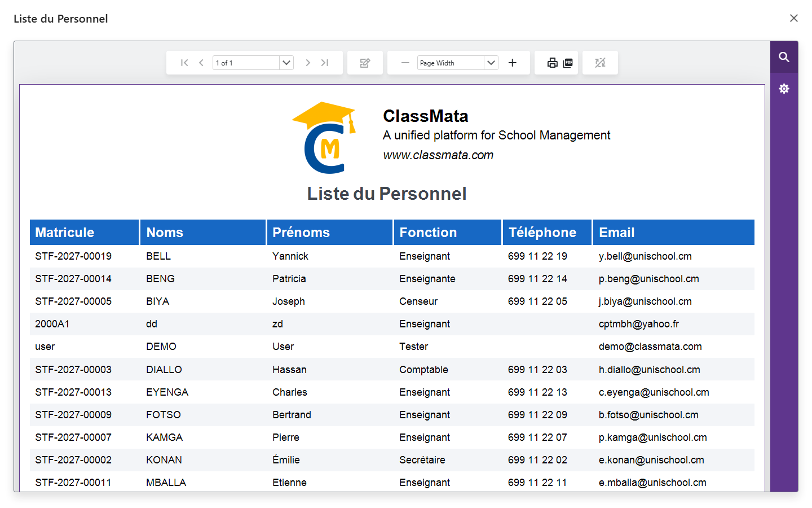Click the edit pencil icon in the toolbar

pos(365,63)
